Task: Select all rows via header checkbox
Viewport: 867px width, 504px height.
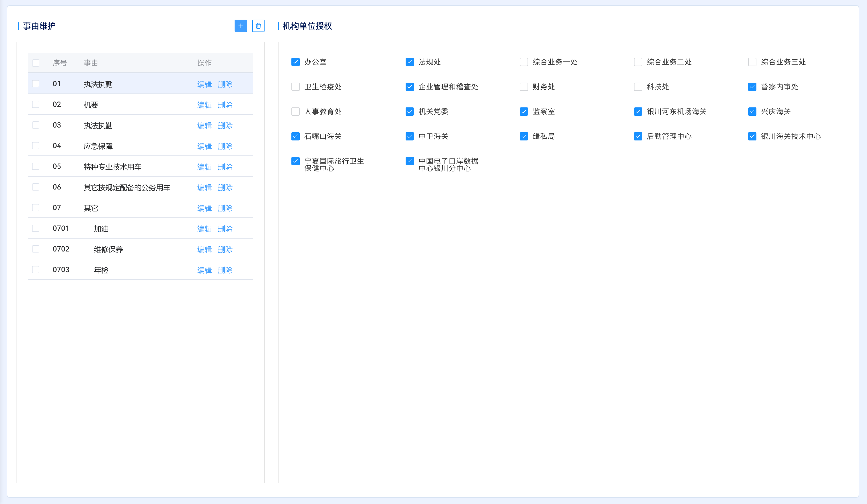Action: tap(36, 63)
